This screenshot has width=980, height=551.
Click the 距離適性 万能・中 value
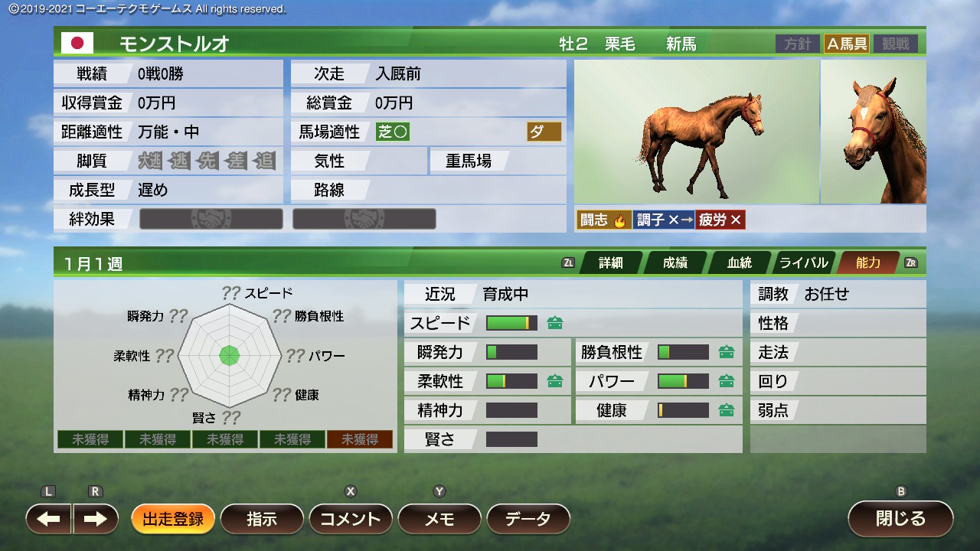[x=168, y=132]
